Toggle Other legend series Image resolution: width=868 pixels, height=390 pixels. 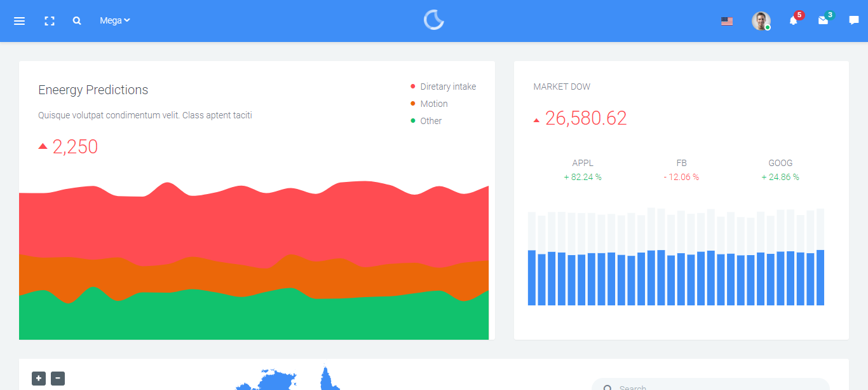[x=430, y=121]
